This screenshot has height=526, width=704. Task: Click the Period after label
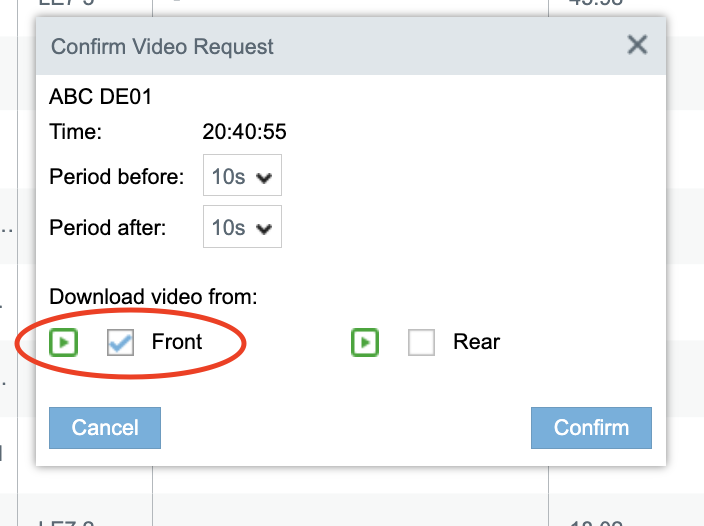[x=108, y=228]
